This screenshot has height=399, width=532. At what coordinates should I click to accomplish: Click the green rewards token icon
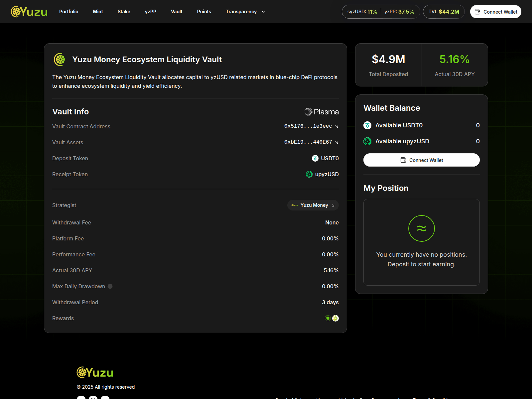328,318
